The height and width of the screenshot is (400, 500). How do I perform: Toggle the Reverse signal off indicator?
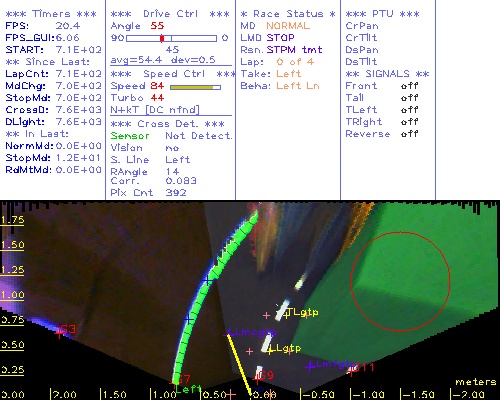409,134
